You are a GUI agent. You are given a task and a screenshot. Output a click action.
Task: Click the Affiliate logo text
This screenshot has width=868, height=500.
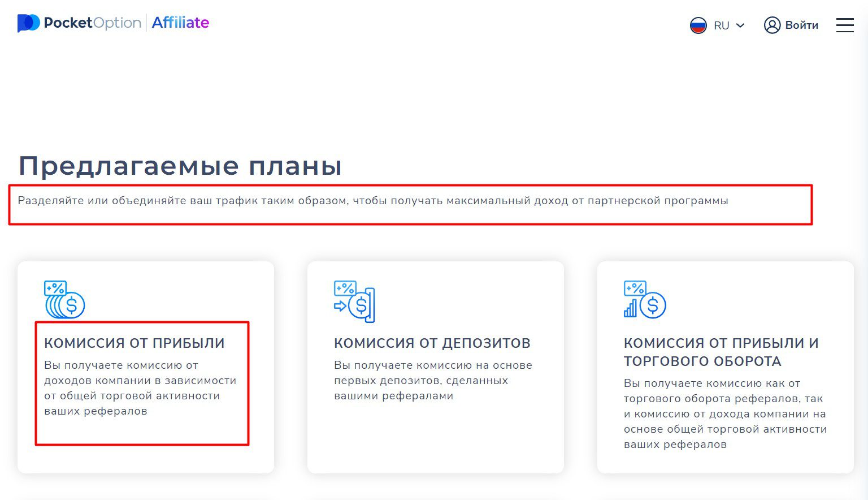180,23
